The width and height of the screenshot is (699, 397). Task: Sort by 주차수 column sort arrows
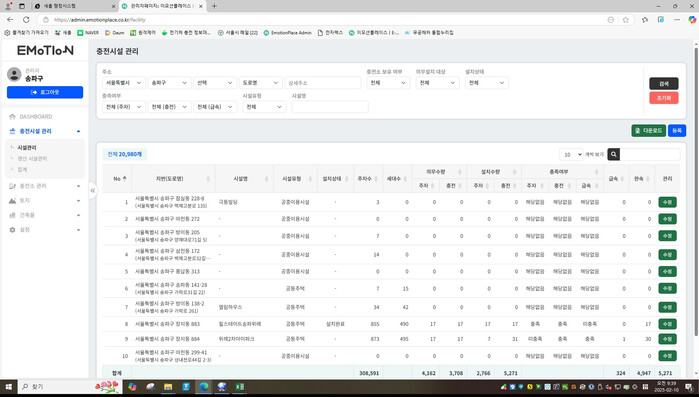coord(376,179)
